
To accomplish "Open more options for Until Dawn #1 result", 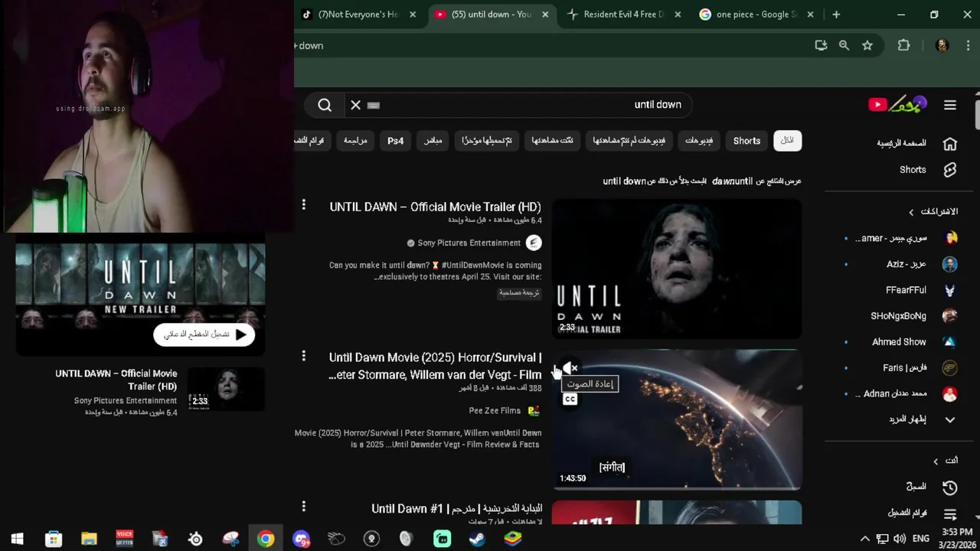I will [304, 507].
